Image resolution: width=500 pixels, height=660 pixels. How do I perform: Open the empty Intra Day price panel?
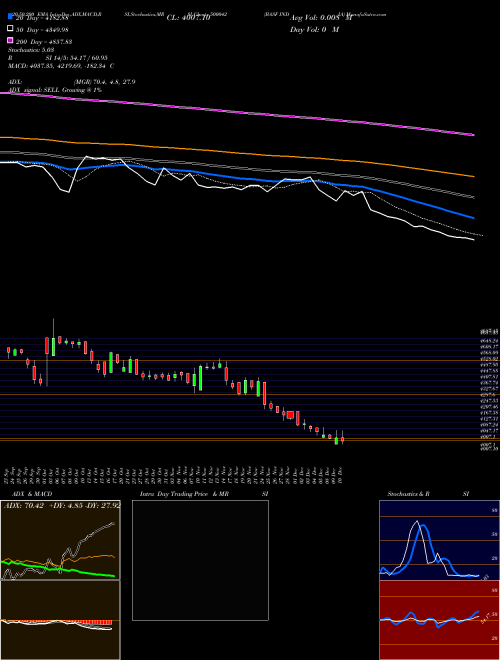pyautogui.click(x=200, y=560)
